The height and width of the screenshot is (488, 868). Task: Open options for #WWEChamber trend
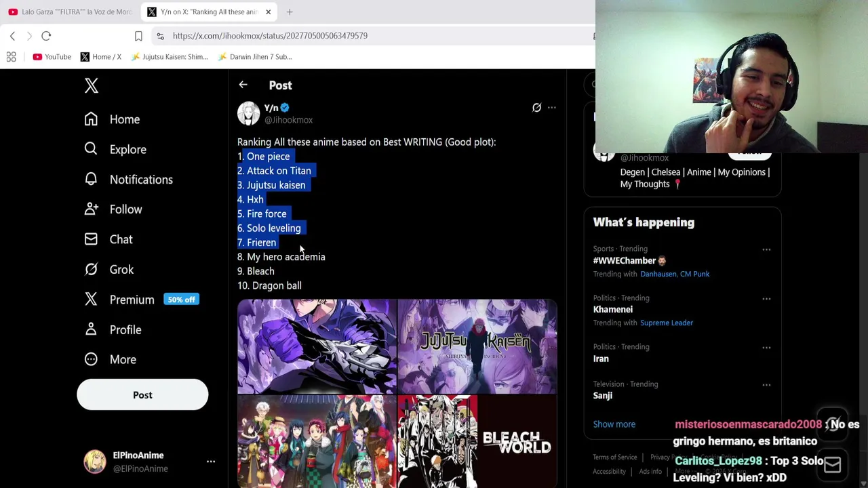pyautogui.click(x=766, y=249)
